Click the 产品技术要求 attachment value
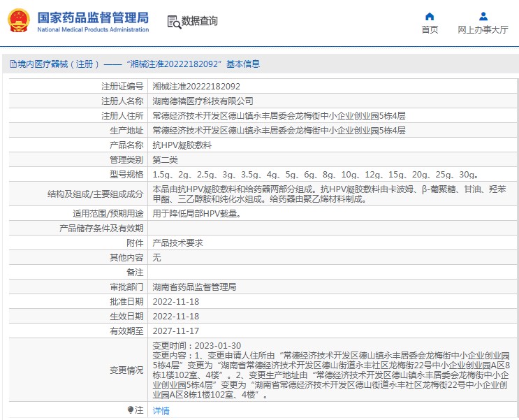This screenshot has height=420, width=519. (177, 242)
